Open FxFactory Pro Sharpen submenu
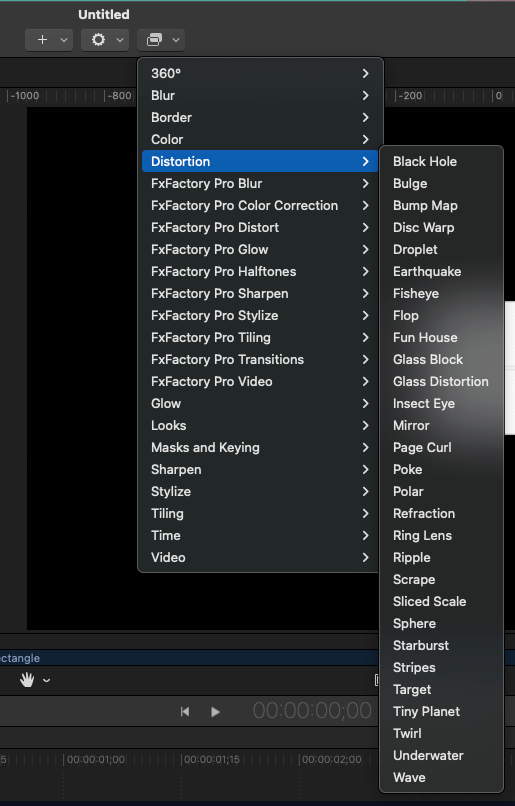This screenshot has width=515, height=806. [260, 294]
